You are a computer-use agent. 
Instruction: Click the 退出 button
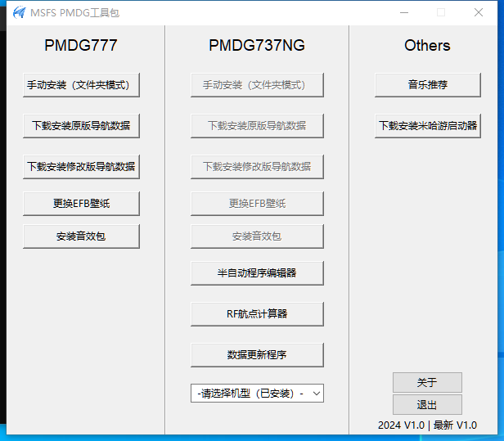click(427, 405)
